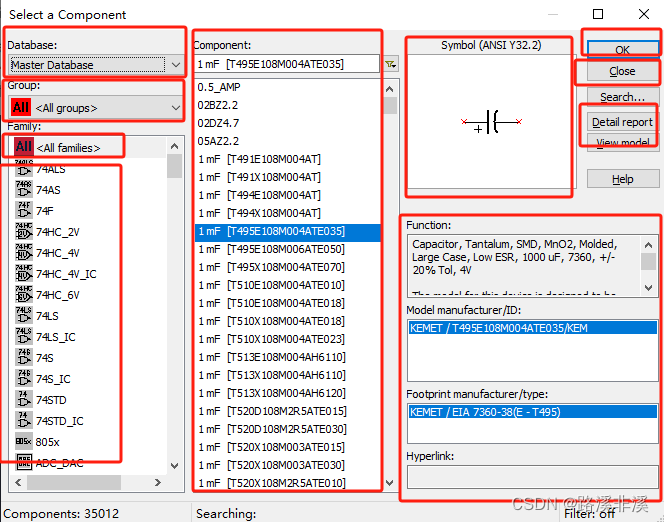Select <All families> in Family list
This screenshot has height=522, width=664.
point(90,147)
